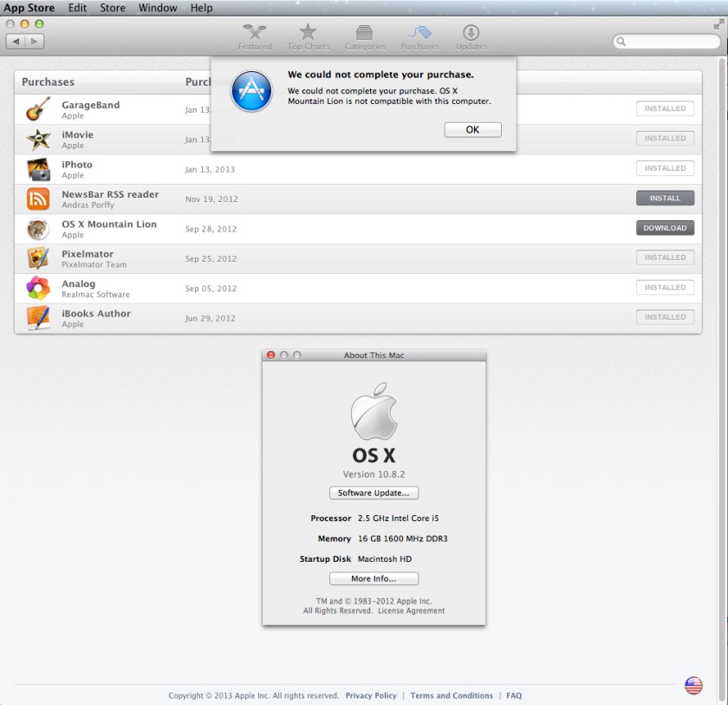Viewport: 728px width, 705px height.
Task: Change country via US flag icon
Action: [x=693, y=686]
